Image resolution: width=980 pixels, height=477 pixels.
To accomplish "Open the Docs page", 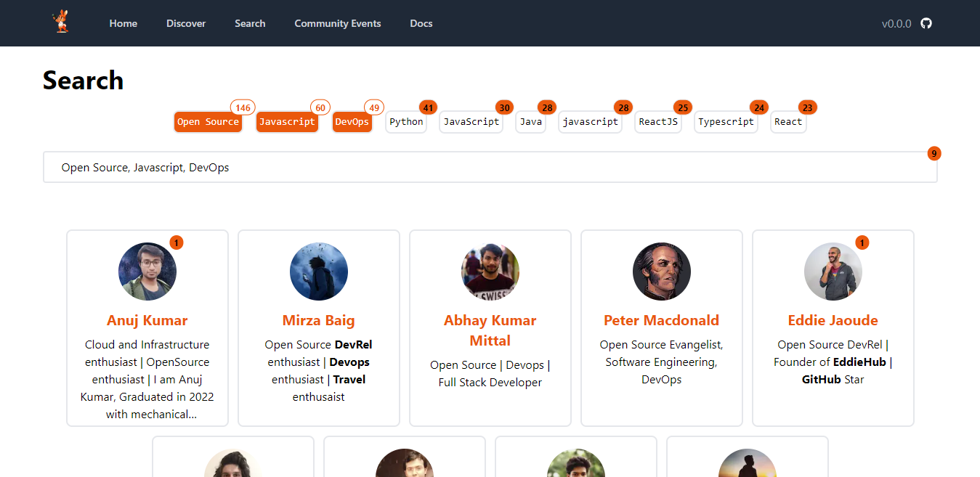I will click(421, 23).
